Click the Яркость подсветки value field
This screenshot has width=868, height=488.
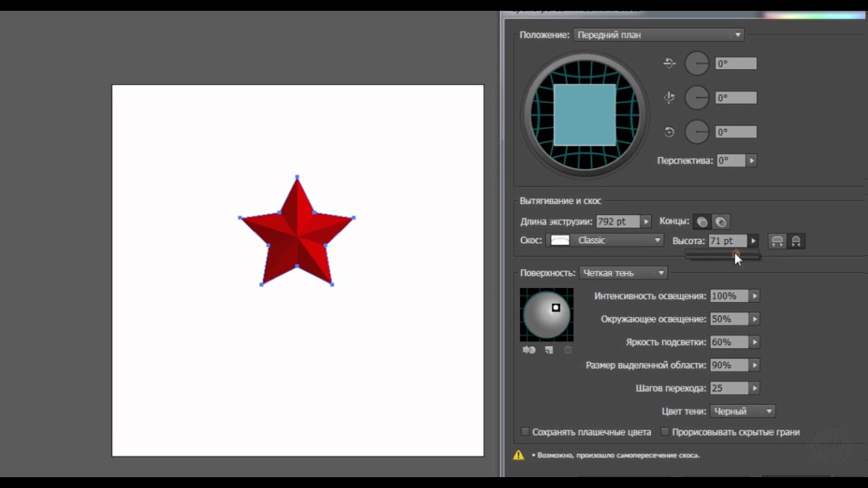(729, 342)
